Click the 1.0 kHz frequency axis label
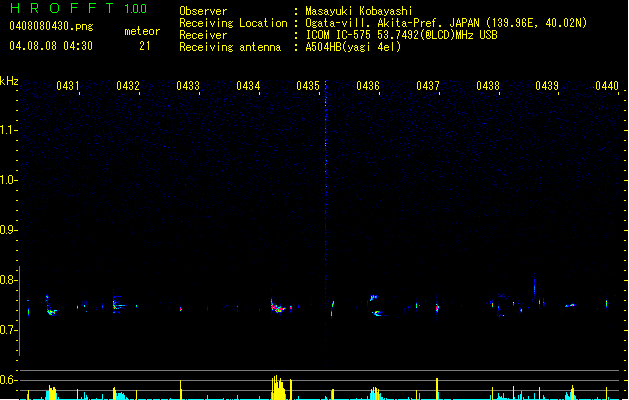Screen dimensions: 629x400 pyautogui.click(x=8, y=180)
